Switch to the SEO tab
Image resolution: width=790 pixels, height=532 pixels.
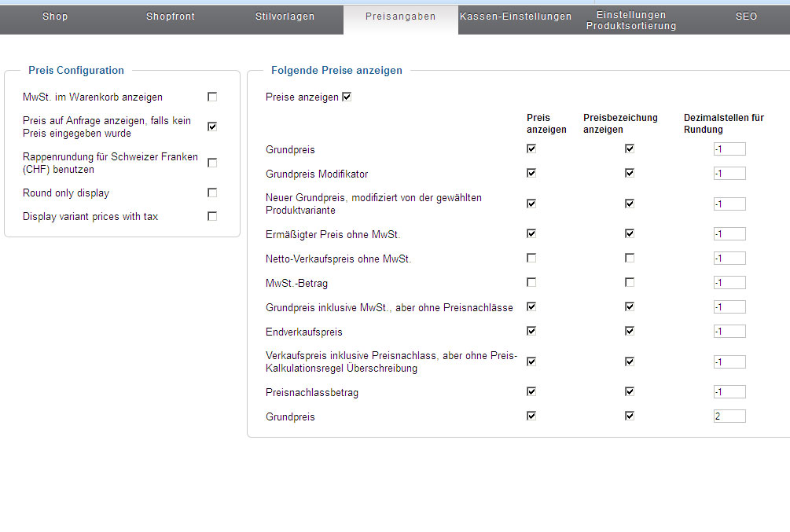pyautogui.click(x=746, y=17)
